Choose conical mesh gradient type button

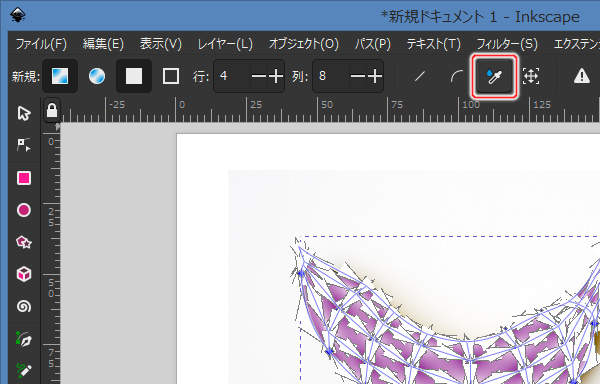(97, 76)
